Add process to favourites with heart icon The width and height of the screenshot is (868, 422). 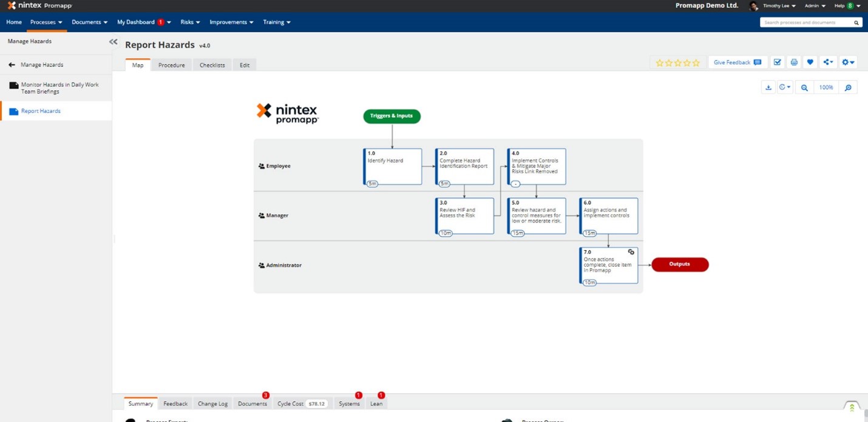tap(810, 63)
